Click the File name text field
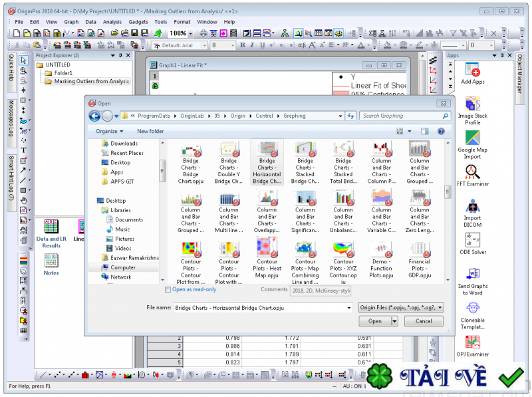 (259, 308)
